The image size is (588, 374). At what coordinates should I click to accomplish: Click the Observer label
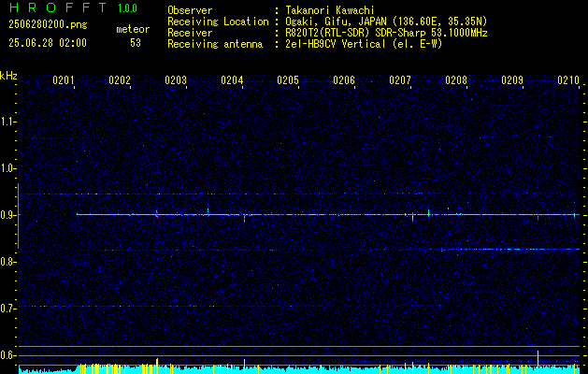click(x=190, y=10)
